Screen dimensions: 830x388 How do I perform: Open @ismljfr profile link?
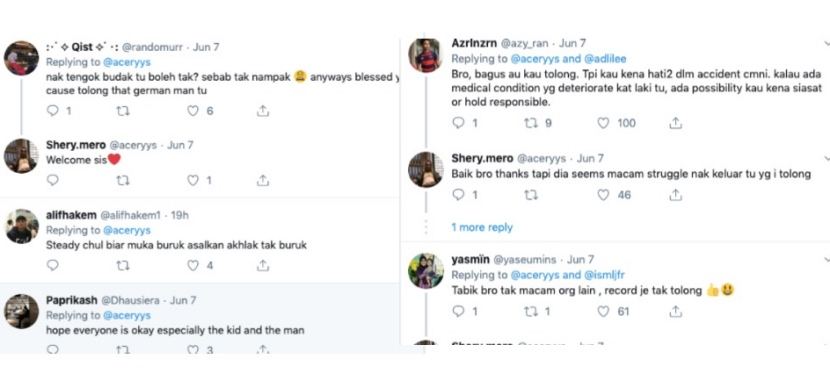tap(604, 275)
